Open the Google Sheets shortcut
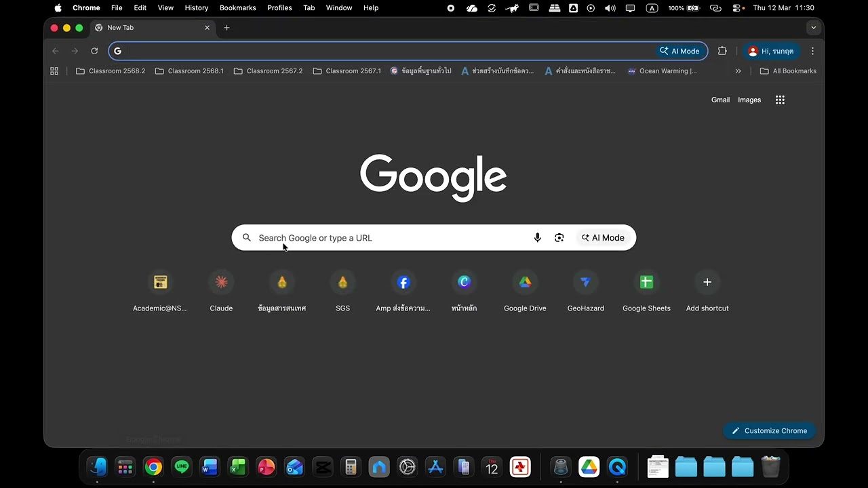 646,292
